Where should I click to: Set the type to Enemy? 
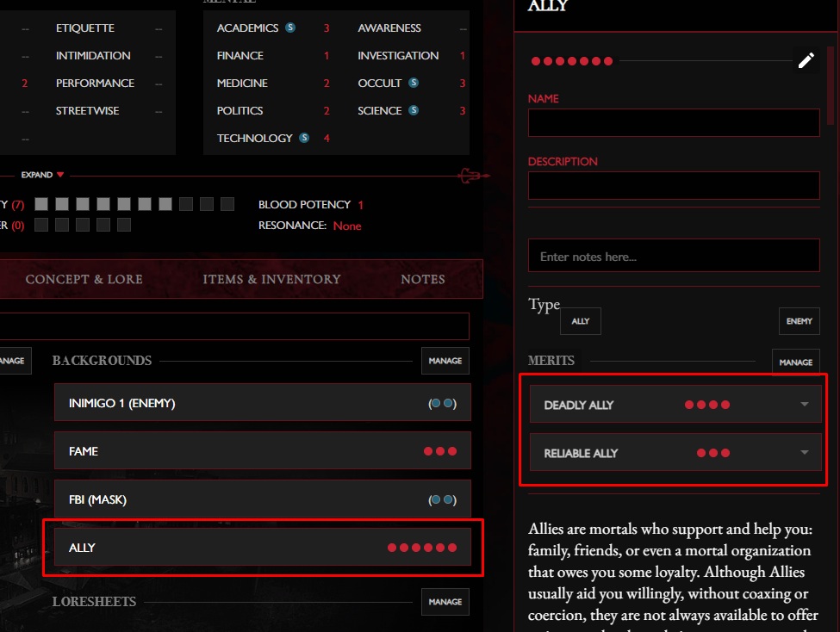799,321
